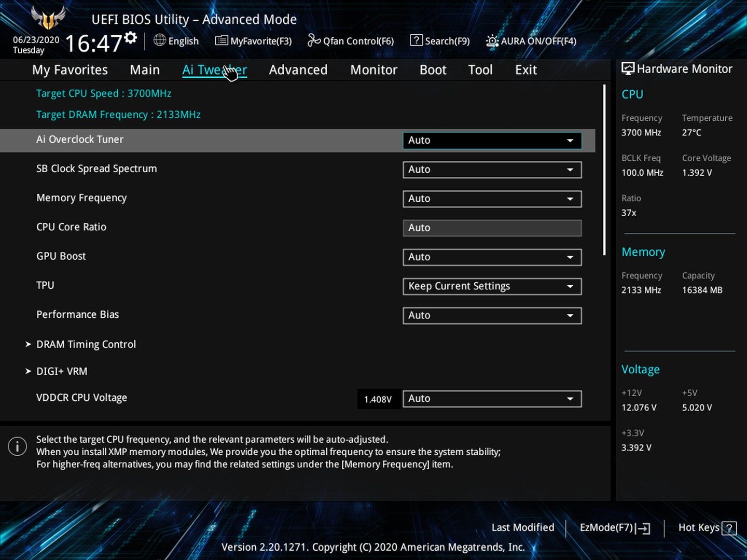Click the settings list vertical scrollbar
The image size is (747, 560).
pyautogui.click(x=604, y=170)
